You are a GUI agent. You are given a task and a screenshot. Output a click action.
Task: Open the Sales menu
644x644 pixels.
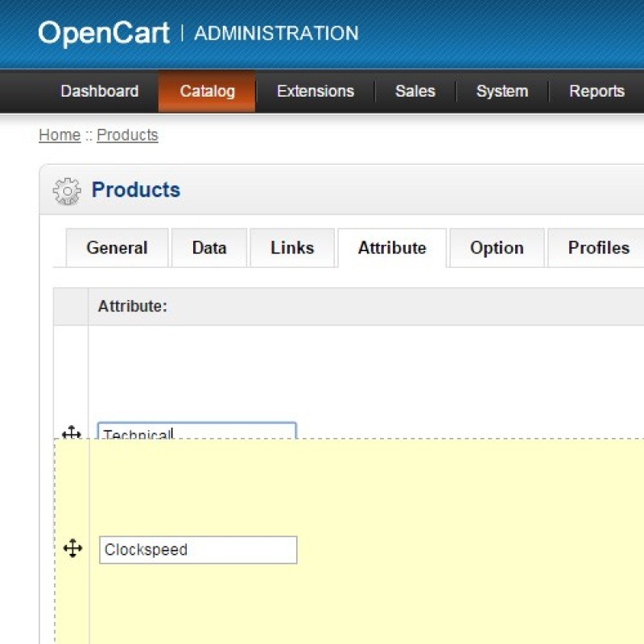click(415, 91)
